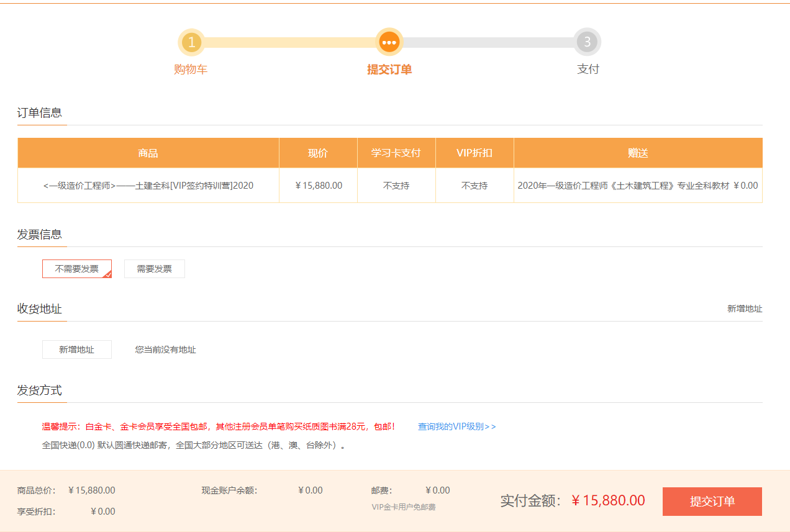Click the 赠送 column header

point(638,152)
